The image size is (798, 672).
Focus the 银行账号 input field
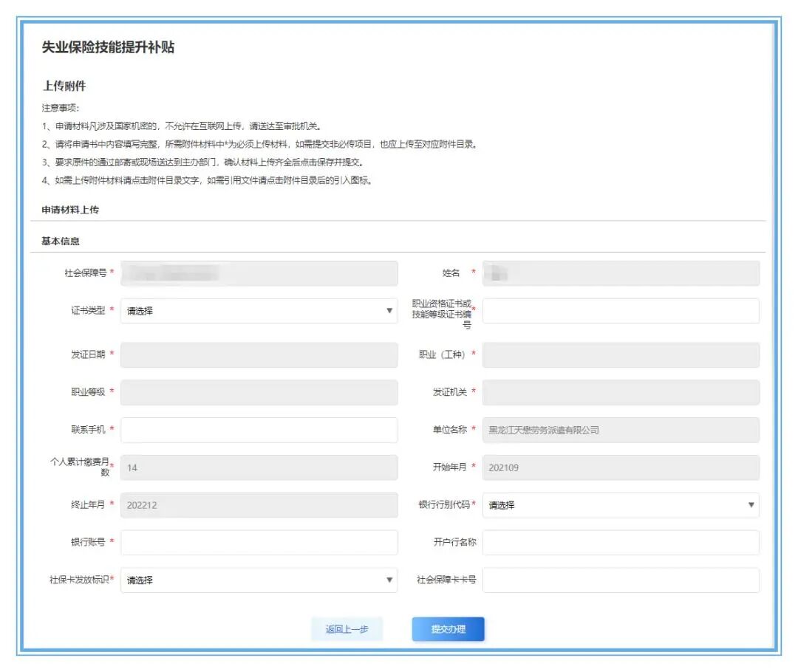[x=259, y=543]
